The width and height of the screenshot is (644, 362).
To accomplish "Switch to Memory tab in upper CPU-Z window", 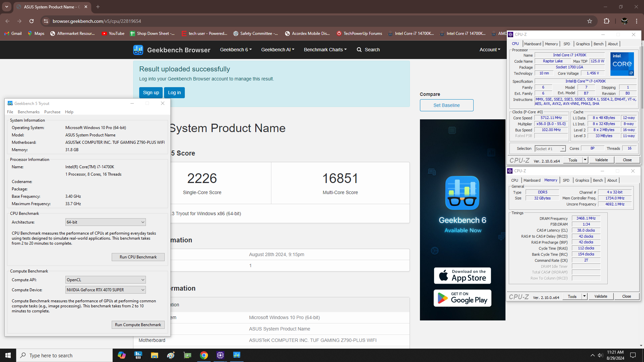I will [x=551, y=44].
